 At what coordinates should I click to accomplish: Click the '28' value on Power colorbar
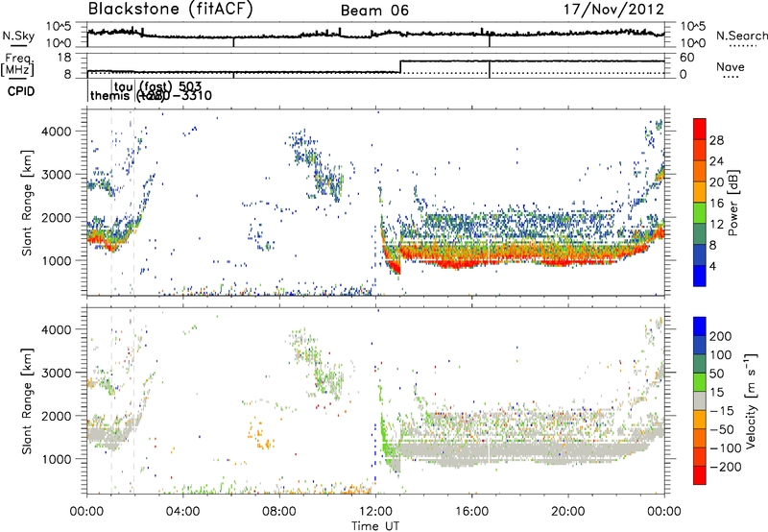pos(716,140)
